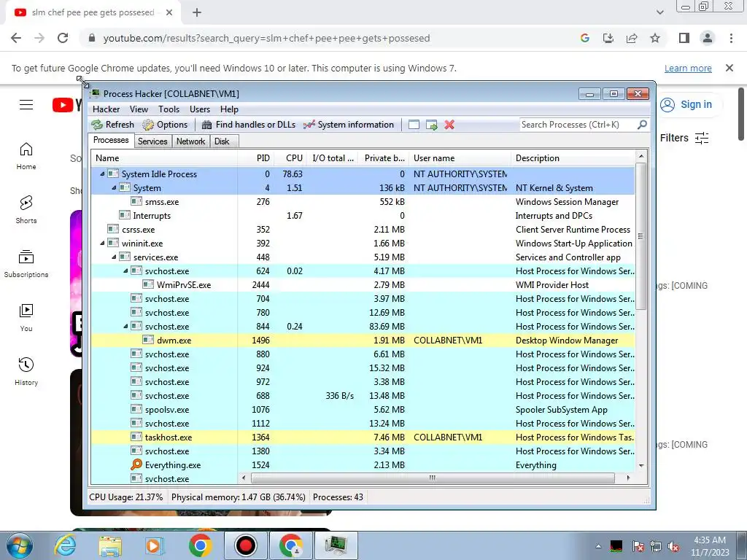This screenshot has height=560, width=747.
Task: Show hidden tray icons arrow
Action: coord(598,546)
